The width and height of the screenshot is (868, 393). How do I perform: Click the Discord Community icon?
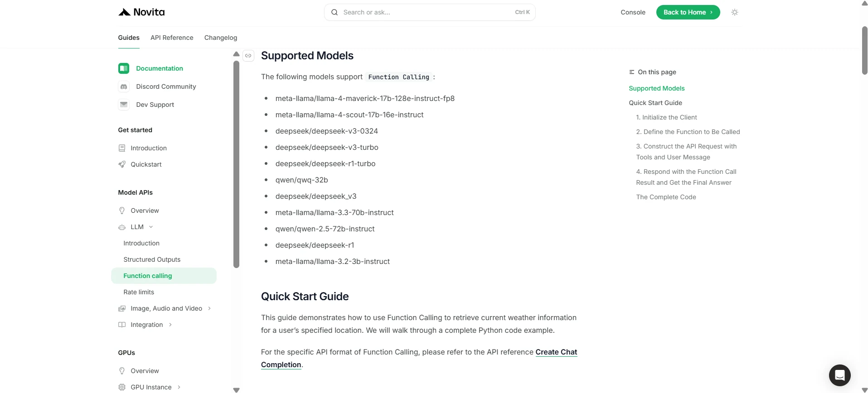[x=124, y=86]
